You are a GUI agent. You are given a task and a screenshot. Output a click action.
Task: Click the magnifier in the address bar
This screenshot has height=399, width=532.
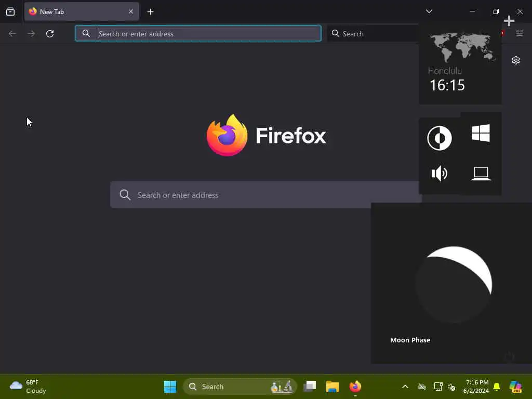click(86, 33)
